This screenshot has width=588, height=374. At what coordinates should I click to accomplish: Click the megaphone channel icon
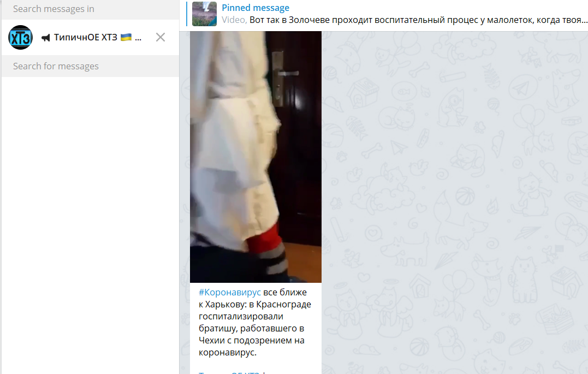(x=46, y=38)
